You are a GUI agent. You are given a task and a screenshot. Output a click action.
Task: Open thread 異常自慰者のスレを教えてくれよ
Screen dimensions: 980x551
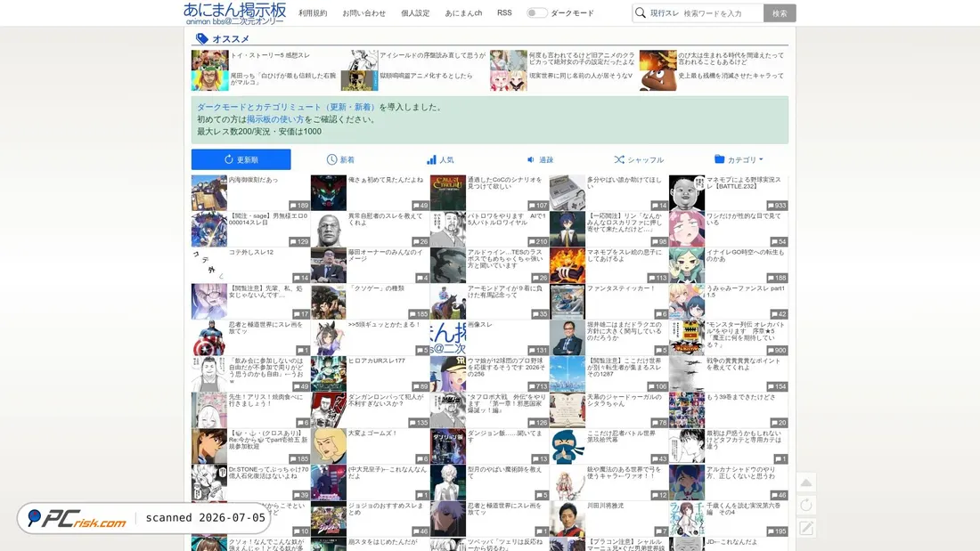[x=386, y=219]
